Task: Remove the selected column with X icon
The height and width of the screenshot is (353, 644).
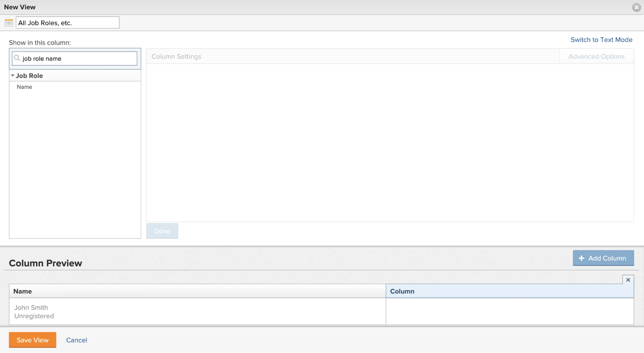Action: 628,280
